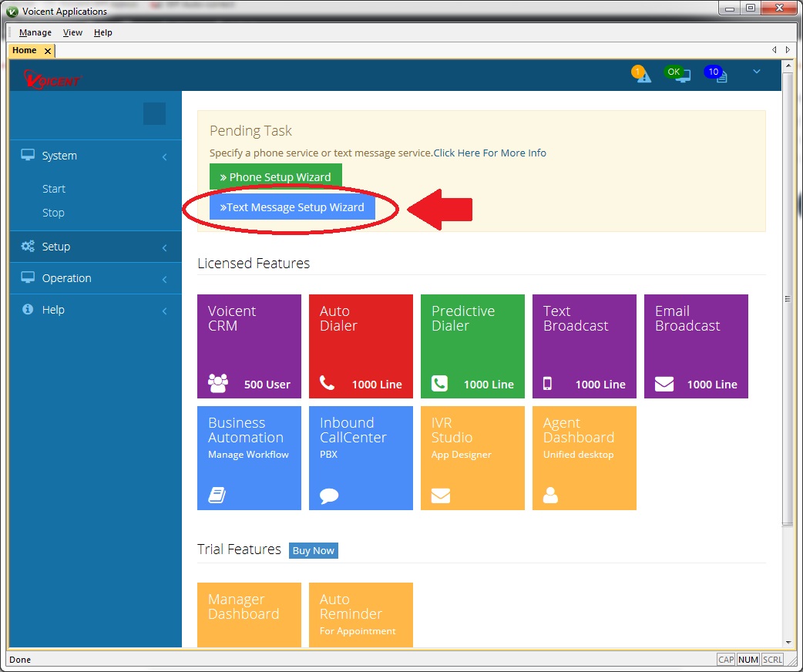The height and width of the screenshot is (672, 803).
Task: Click the warning alert icon with badge 1
Action: point(641,75)
